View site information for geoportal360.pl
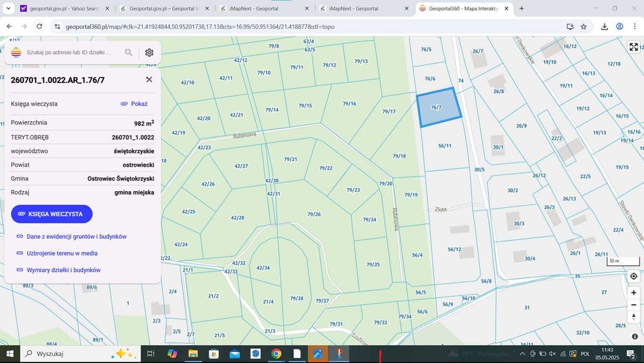Image resolution: width=644 pixels, height=363 pixels. (x=57, y=26)
